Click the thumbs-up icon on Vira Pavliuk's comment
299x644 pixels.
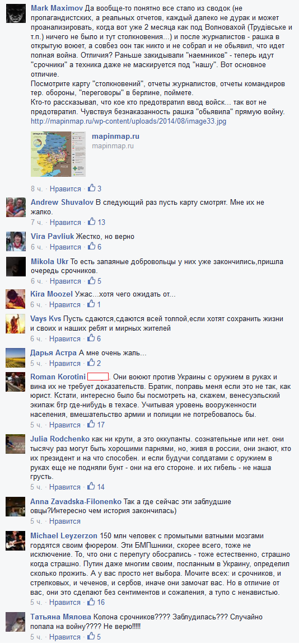92,247
